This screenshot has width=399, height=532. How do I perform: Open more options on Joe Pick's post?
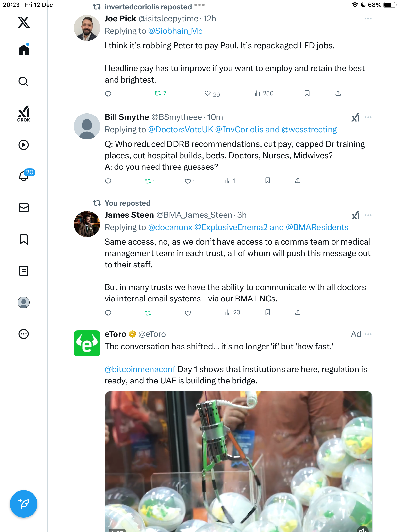pos(368,19)
